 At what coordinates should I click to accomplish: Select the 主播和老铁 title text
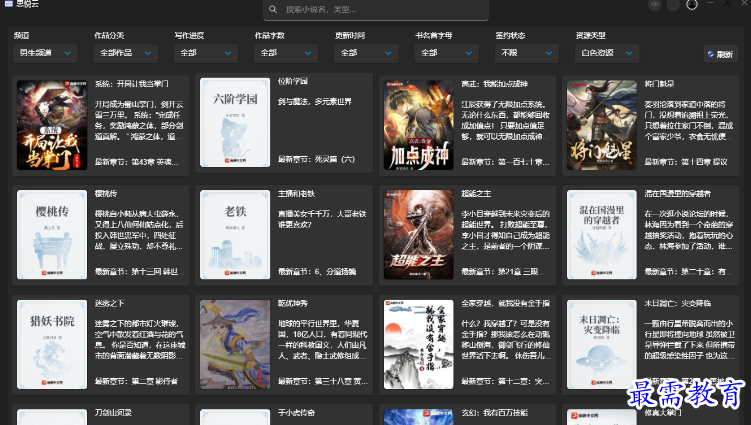point(296,194)
